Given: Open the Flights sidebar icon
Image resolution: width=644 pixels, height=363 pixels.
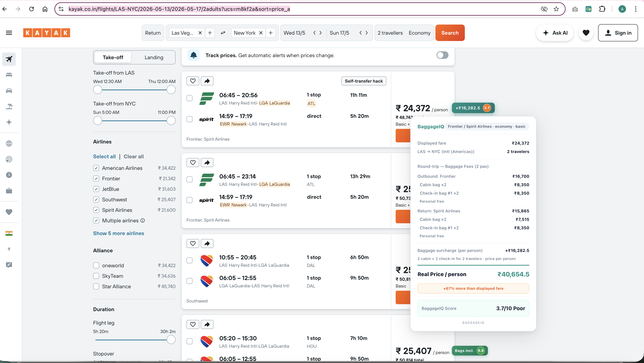Looking at the screenshot, I should coord(9,59).
